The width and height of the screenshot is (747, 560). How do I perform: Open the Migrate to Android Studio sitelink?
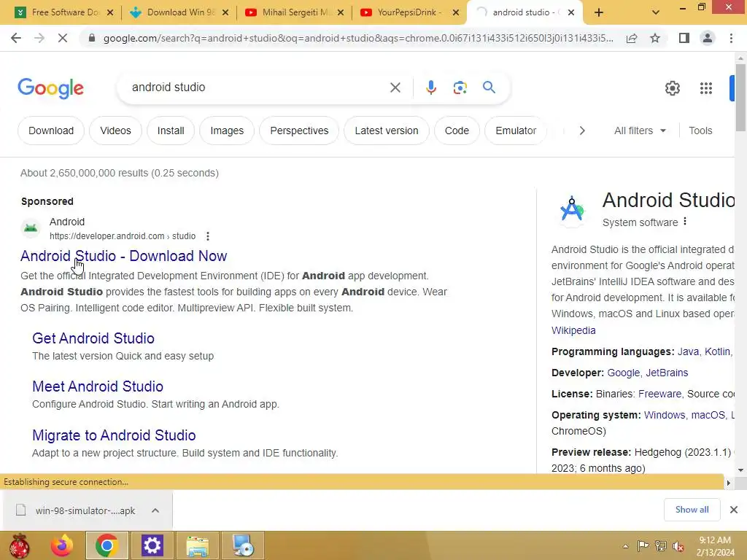point(114,435)
